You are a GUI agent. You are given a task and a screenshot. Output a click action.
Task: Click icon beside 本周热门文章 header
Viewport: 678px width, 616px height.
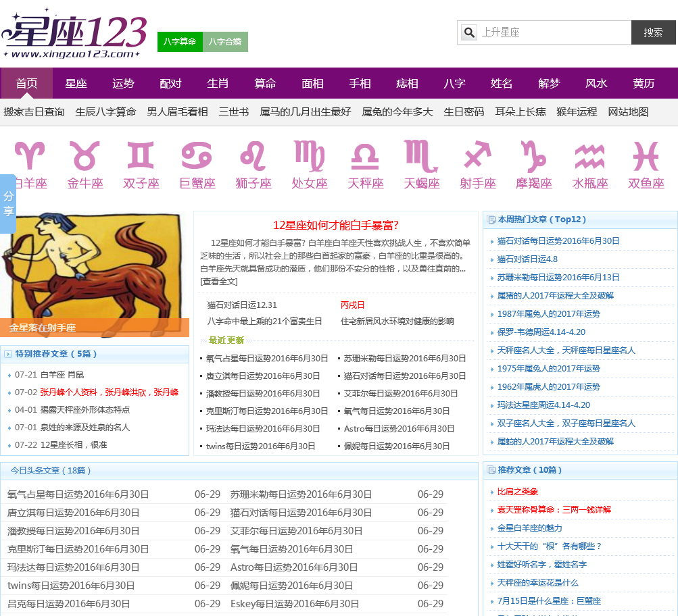click(491, 220)
